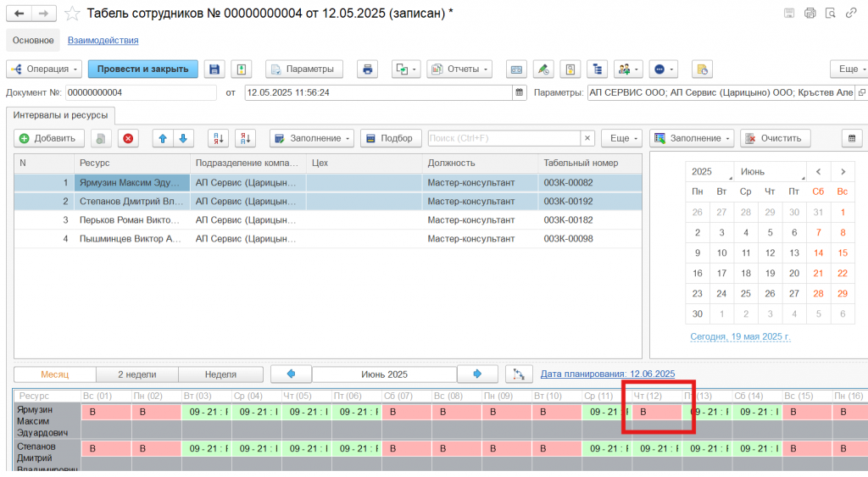The height and width of the screenshot is (477, 868).
Task: Click Провести и закрыть button
Action: coord(142,69)
